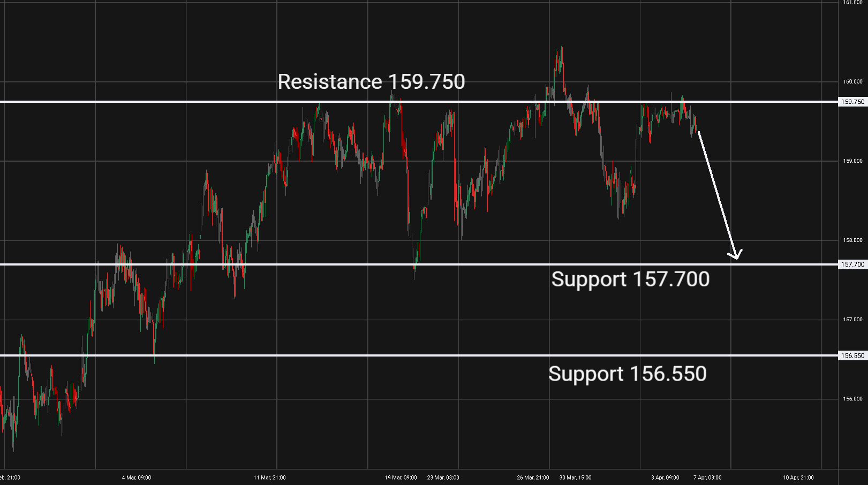868x485 pixels.
Task: Click the 160.000 price scale label
Action: click(852, 82)
